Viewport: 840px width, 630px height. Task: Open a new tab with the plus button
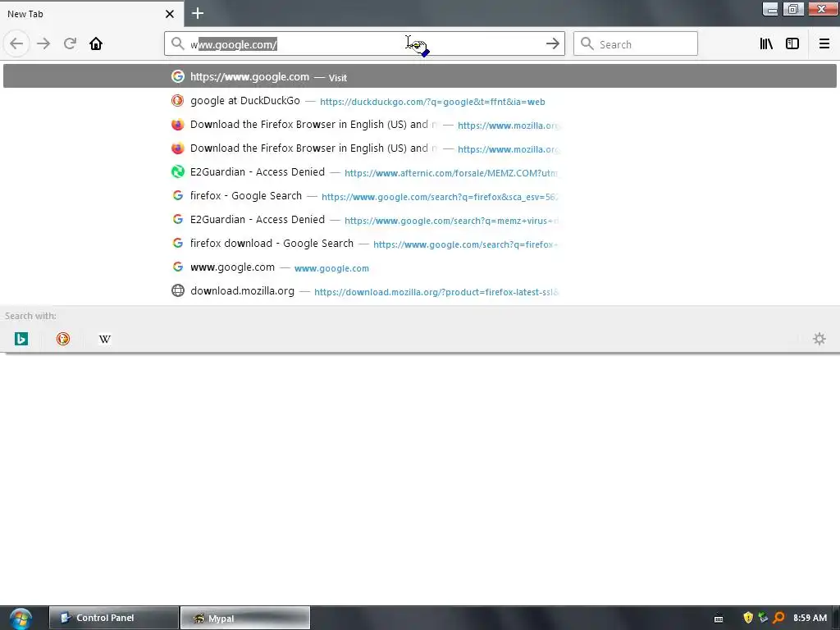pyautogui.click(x=198, y=13)
